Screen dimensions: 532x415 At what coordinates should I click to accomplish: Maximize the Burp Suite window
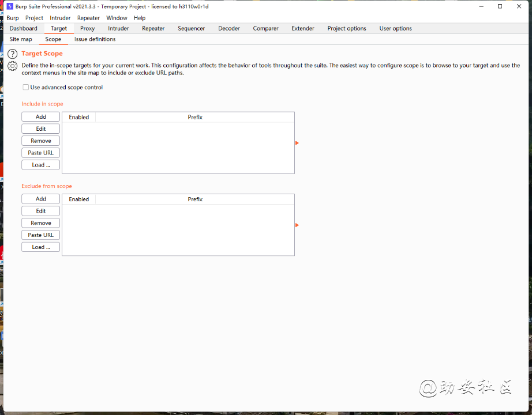(500, 6)
